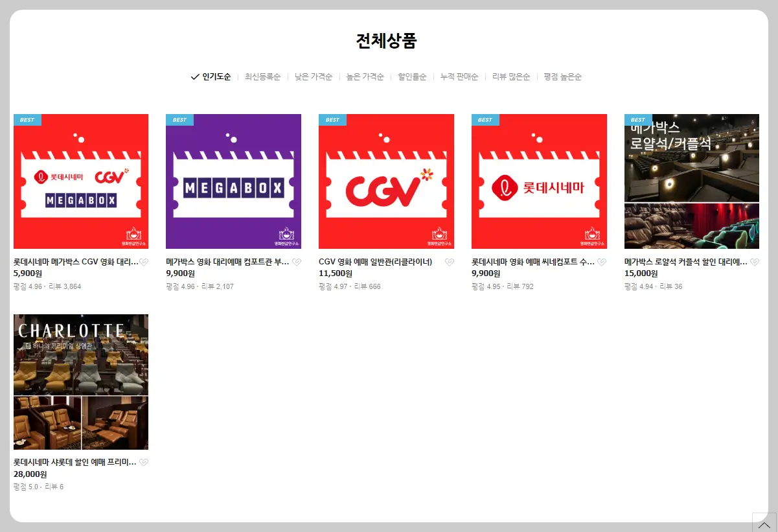Favorite the 메가박스 로얄석 커플석 heart icon
Viewport: 778px width, 532px height.
pos(755,262)
